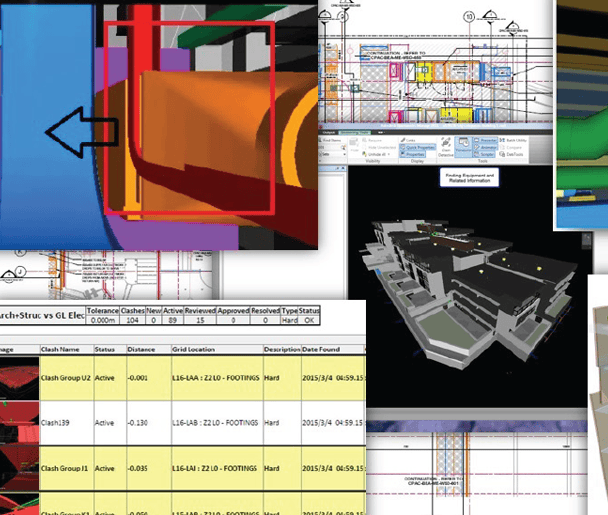Select the L16-LAA : Z2 L0 - FOOTINGS cell

click(216, 378)
